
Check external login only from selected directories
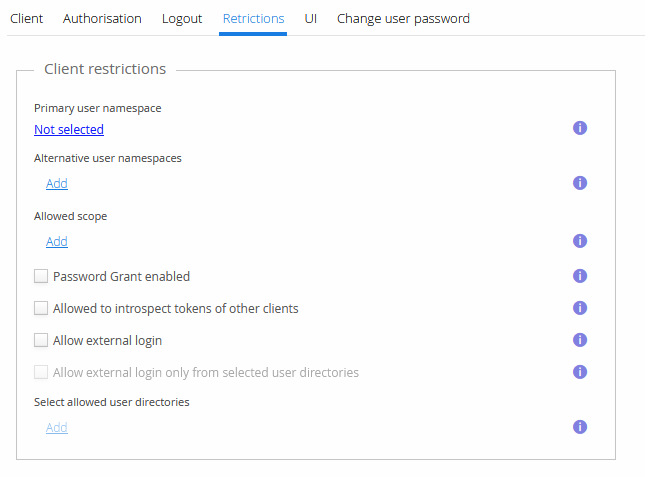[x=41, y=372]
